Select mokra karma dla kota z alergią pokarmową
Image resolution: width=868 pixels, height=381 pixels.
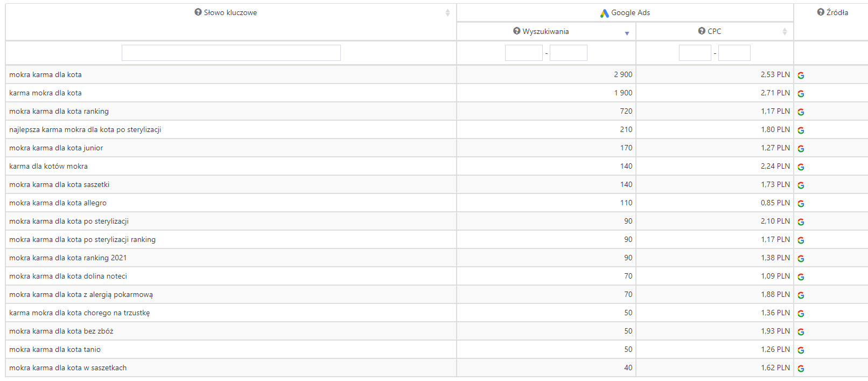pyautogui.click(x=81, y=294)
